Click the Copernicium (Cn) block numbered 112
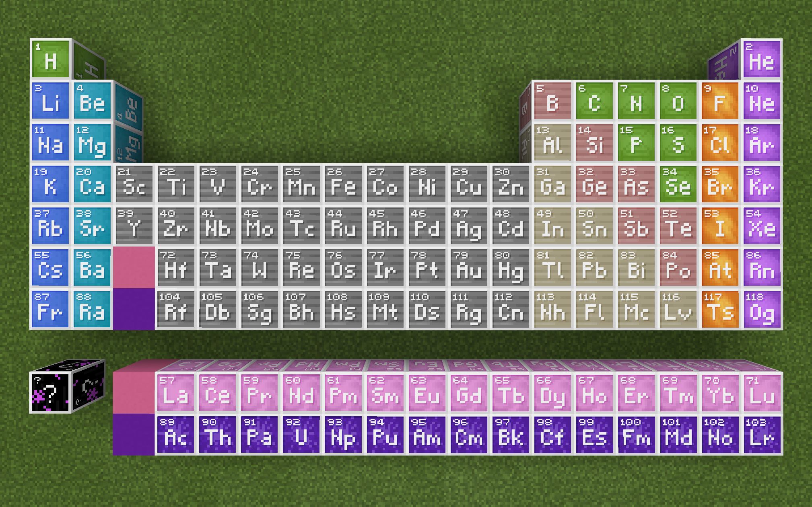This screenshot has width=812, height=507. [511, 310]
